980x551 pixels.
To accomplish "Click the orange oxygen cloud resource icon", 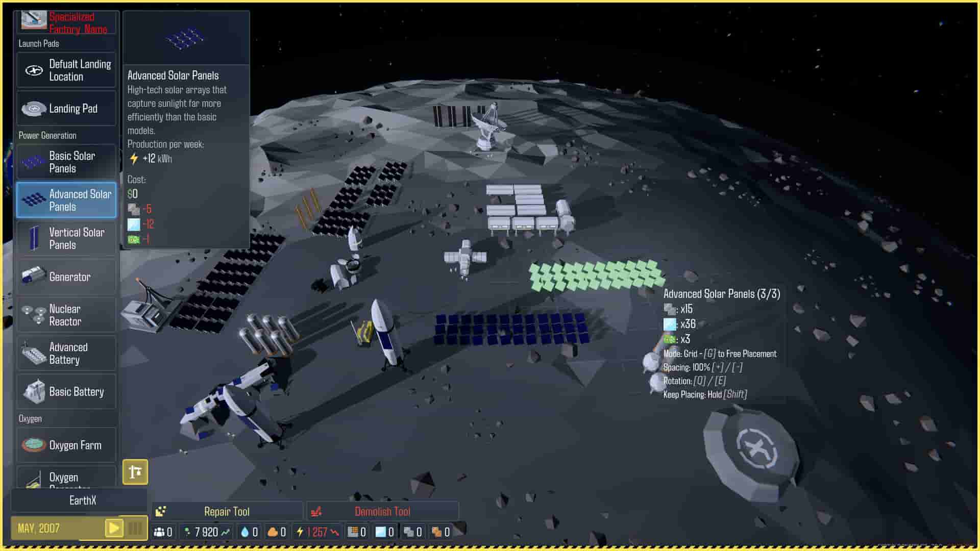I will pos(273,532).
